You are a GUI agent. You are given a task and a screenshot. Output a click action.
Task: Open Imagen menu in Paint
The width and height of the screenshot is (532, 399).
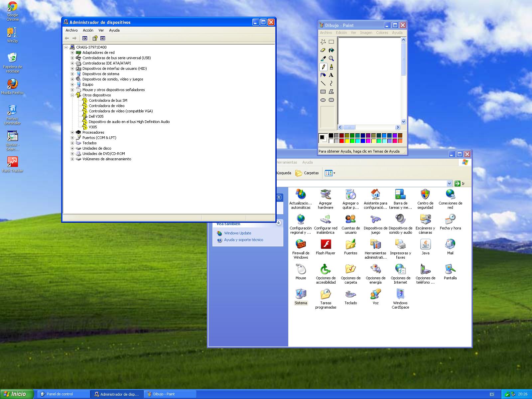click(366, 33)
